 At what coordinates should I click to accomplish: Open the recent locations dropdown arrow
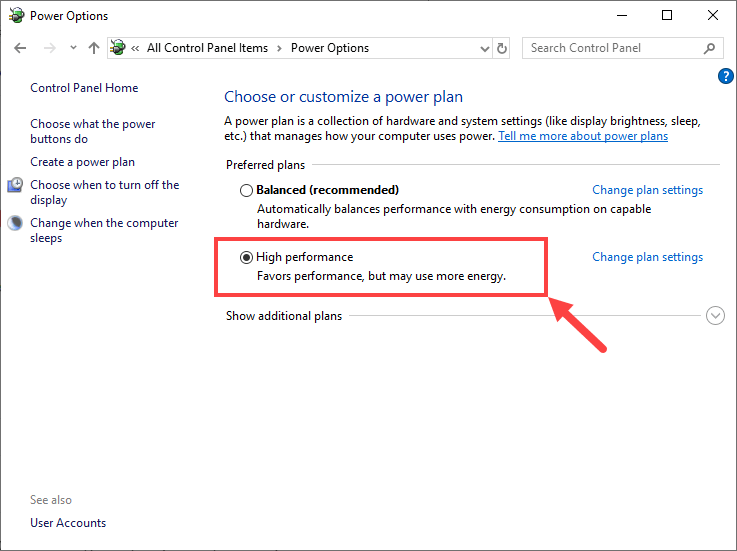tap(73, 47)
